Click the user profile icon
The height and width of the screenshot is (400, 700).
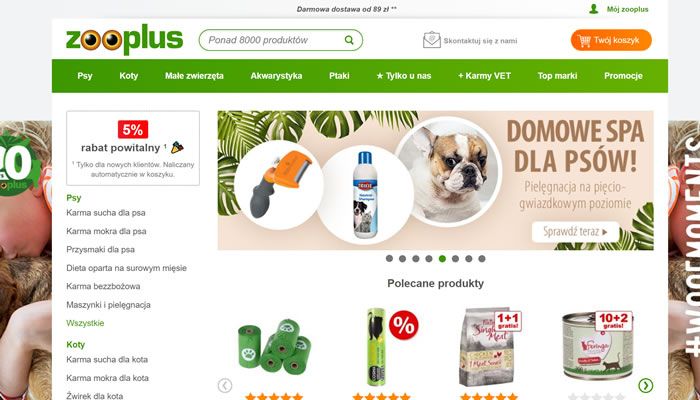[593, 9]
